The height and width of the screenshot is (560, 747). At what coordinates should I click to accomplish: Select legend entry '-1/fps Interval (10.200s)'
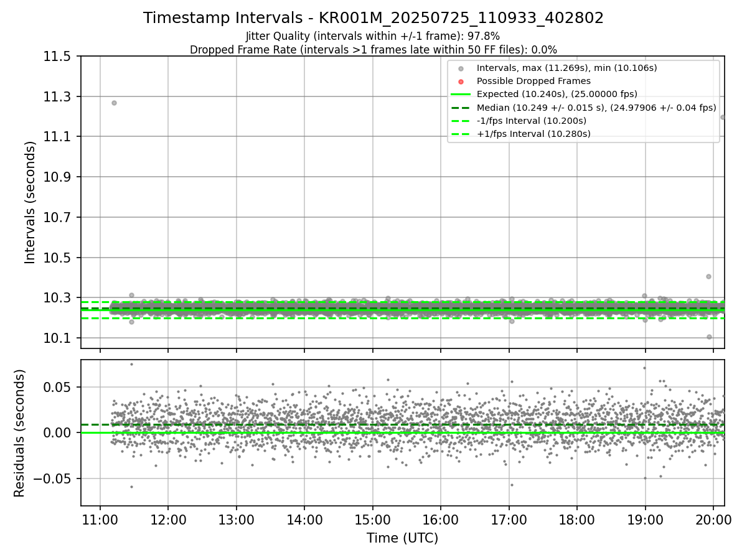(532, 121)
